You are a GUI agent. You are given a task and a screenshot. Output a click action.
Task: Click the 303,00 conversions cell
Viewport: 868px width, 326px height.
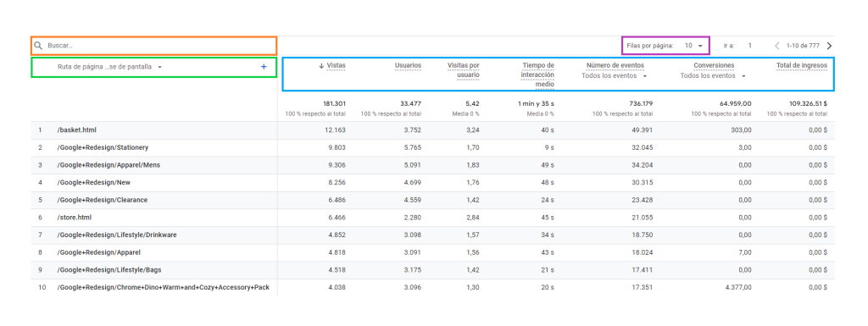coord(741,130)
